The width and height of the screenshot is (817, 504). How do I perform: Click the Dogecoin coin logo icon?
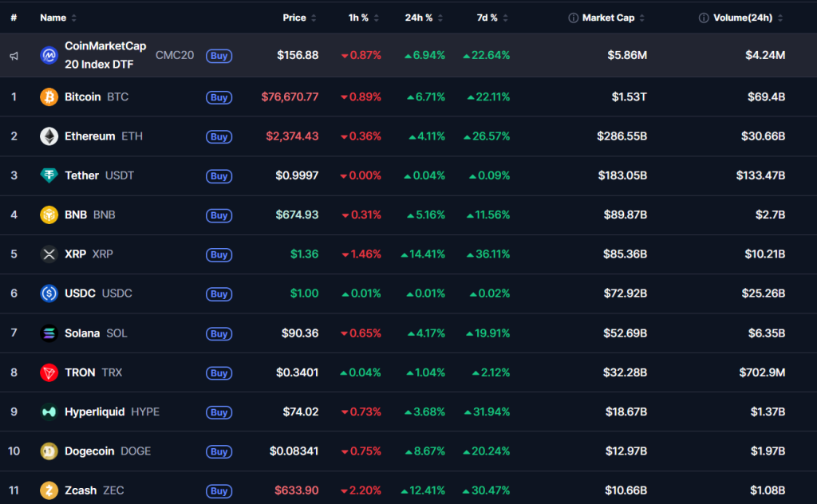point(49,451)
